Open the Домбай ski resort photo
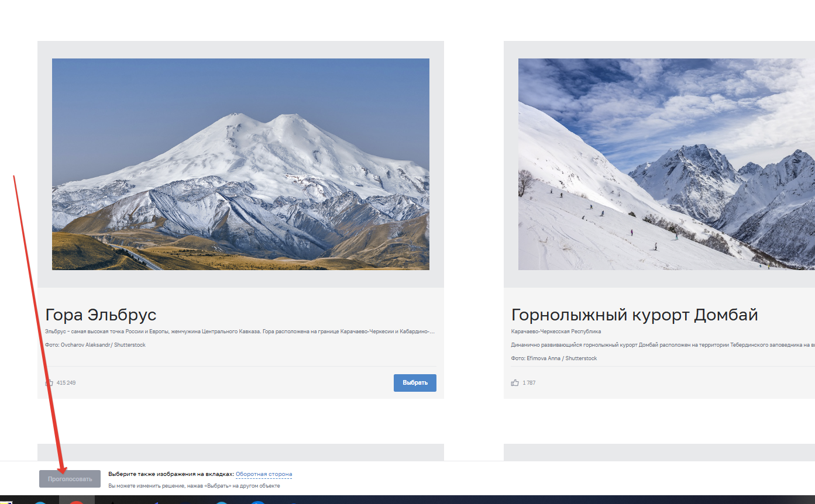Viewport: 815px width, 504px height. click(666, 164)
